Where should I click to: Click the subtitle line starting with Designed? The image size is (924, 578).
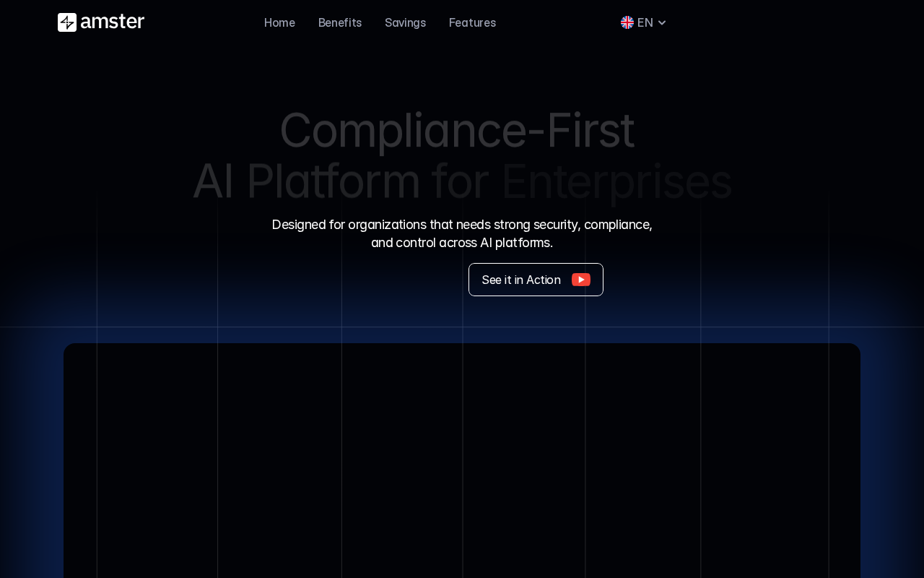coord(462,225)
